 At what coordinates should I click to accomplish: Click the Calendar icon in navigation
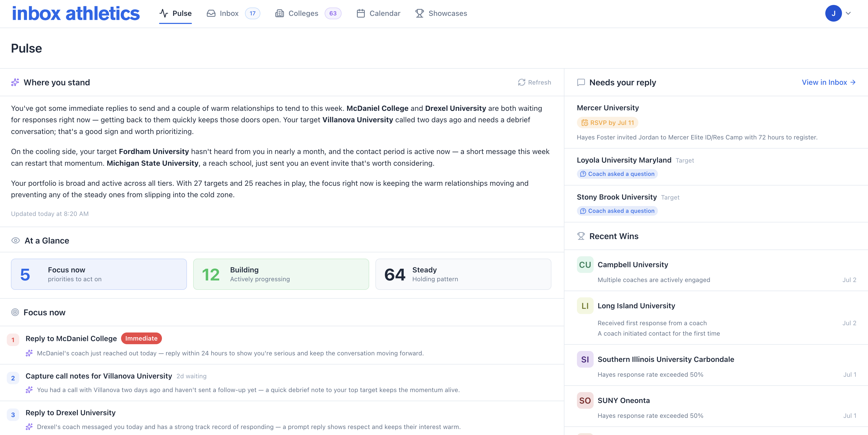point(361,14)
